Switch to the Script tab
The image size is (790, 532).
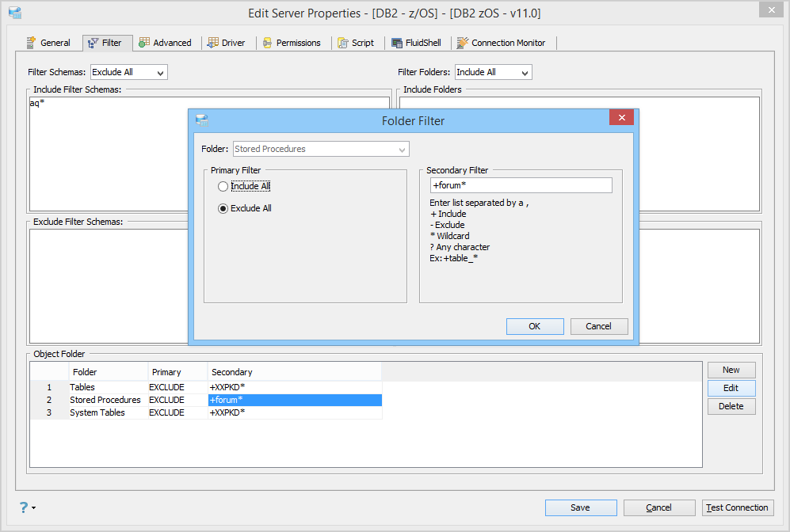click(357, 43)
